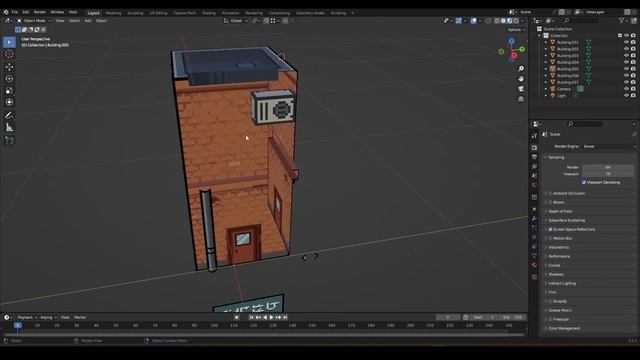Screen dimensions: 640x360
Task: Hide Building.003 with its eye icon
Action: click(x=626, y=56)
